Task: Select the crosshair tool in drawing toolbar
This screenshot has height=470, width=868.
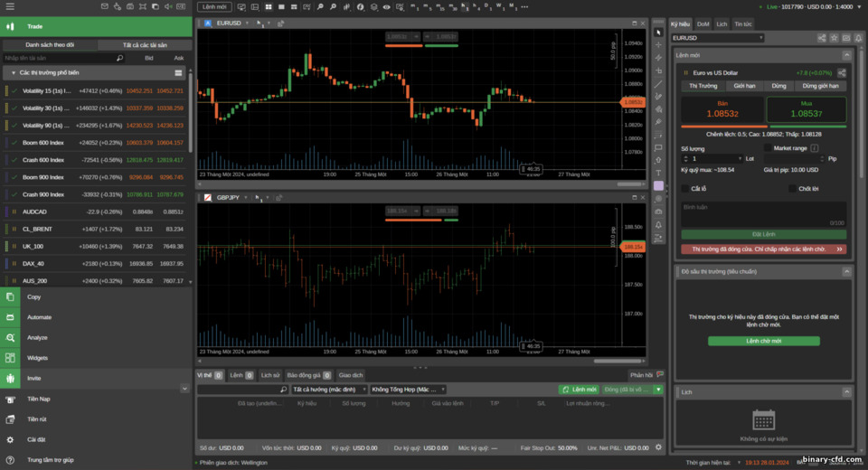Action: click(x=658, y=45)
